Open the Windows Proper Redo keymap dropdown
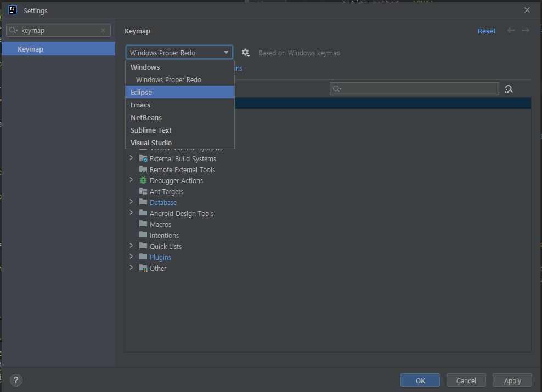542x392 pixels. (179, 53)
